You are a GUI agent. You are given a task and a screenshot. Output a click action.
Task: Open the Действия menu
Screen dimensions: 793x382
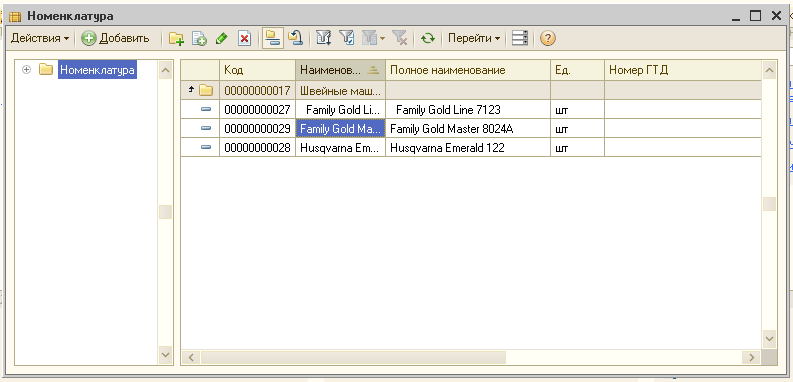pyautogui.click(x=40, y=38)
